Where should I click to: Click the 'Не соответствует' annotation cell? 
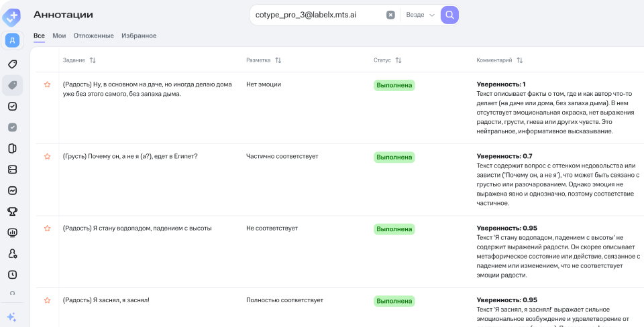pos(272,228)
